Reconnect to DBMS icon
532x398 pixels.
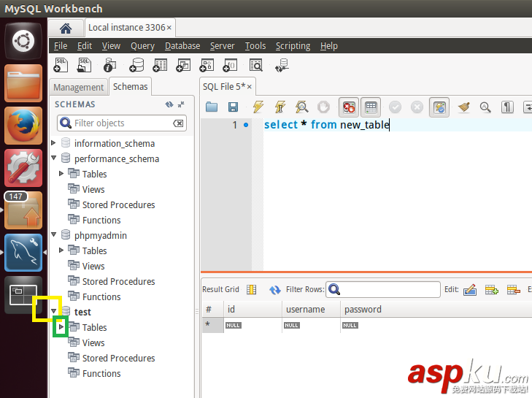282,65
